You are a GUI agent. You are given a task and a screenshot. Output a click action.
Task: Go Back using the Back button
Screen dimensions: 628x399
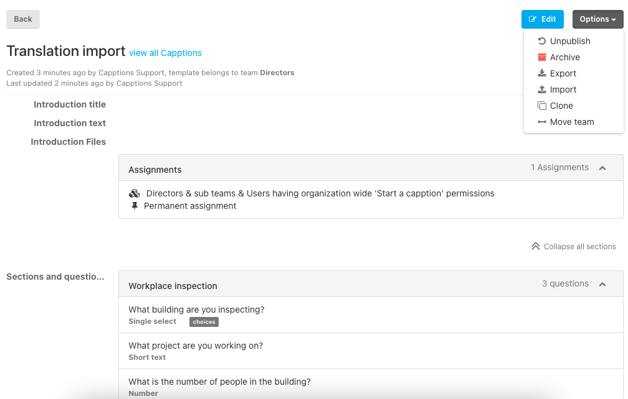tap(23, 19)
